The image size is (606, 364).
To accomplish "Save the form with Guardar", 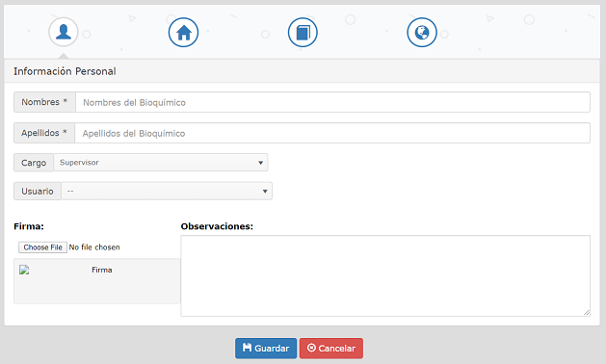I will [266, 349].
